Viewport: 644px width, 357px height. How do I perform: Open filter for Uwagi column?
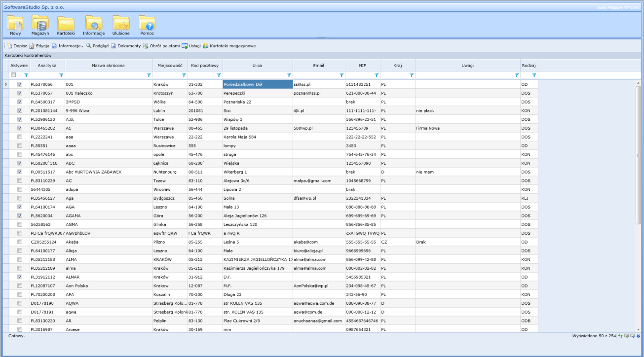pos(516,75)
